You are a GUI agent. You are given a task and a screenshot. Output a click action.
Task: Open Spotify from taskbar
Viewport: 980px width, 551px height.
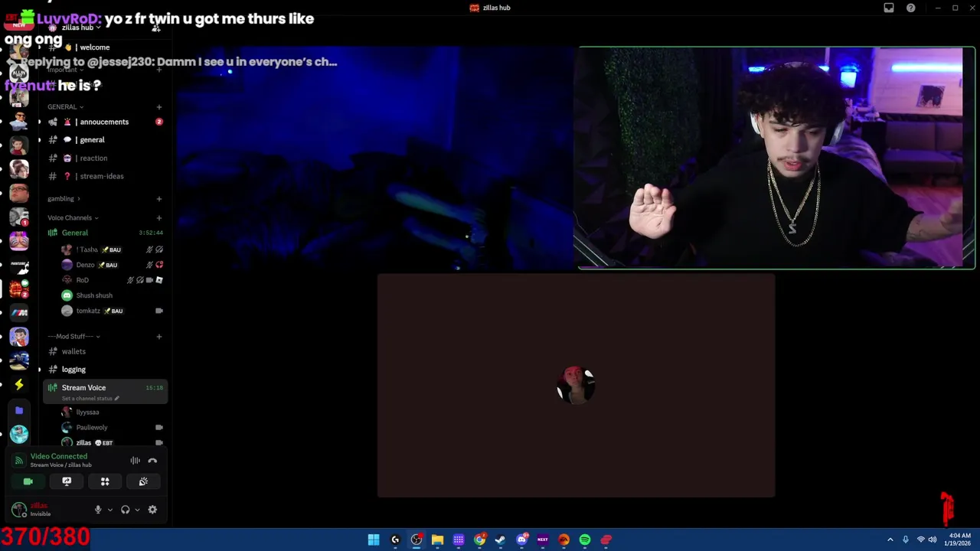585,540
